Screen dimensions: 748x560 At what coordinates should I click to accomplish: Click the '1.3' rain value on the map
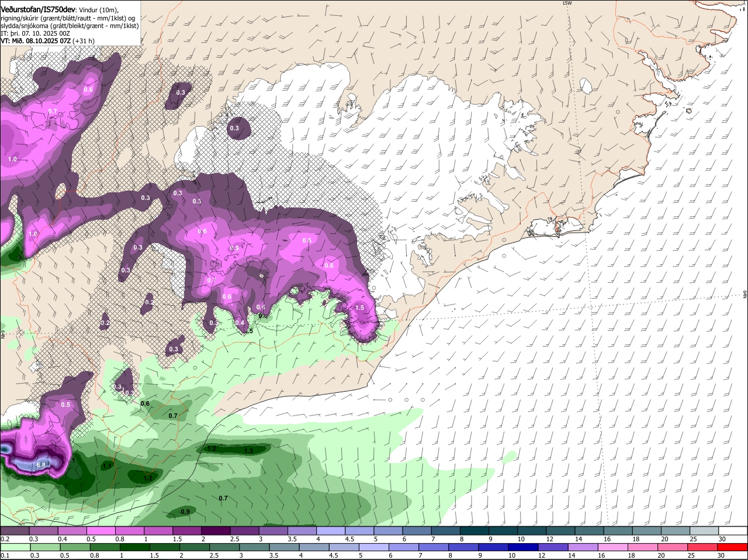[x=248, y=451]
